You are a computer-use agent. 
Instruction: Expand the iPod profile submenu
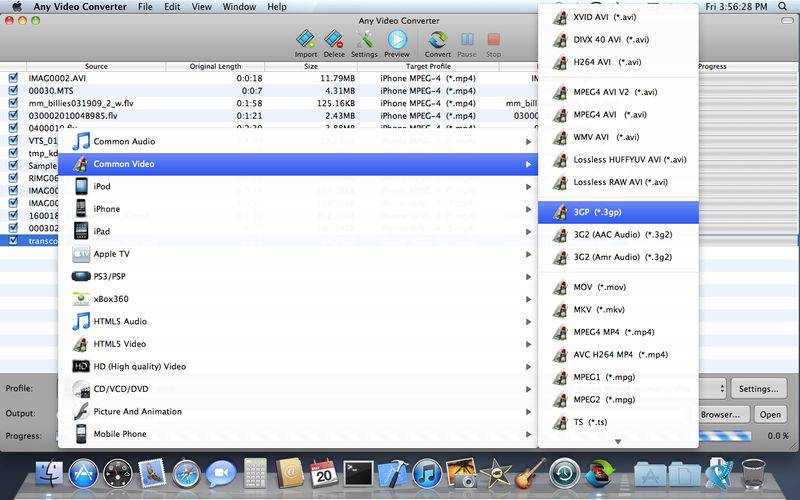[298, 186]
